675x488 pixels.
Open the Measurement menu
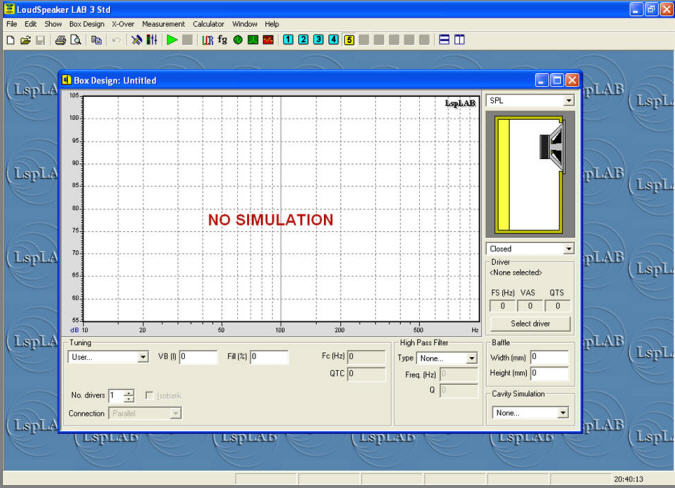pos(163,24)
